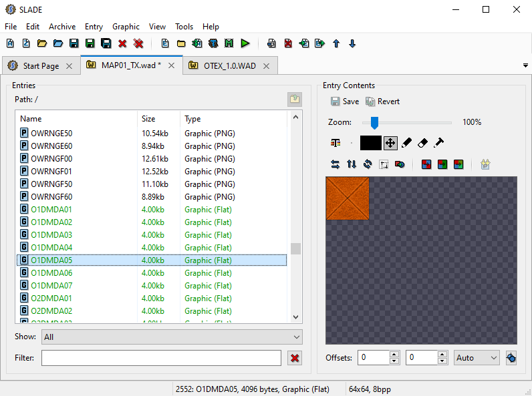The image size is (532, 396).
Task: Click the Revert button
Action: pyautogui.click(x=383, y=102)
